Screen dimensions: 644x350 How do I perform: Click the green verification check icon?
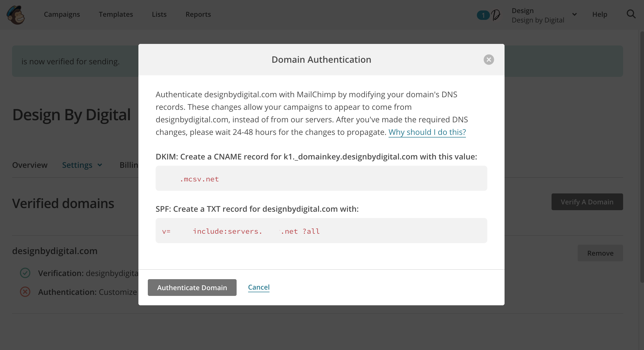pyautogui.click(x=25, y=273)
